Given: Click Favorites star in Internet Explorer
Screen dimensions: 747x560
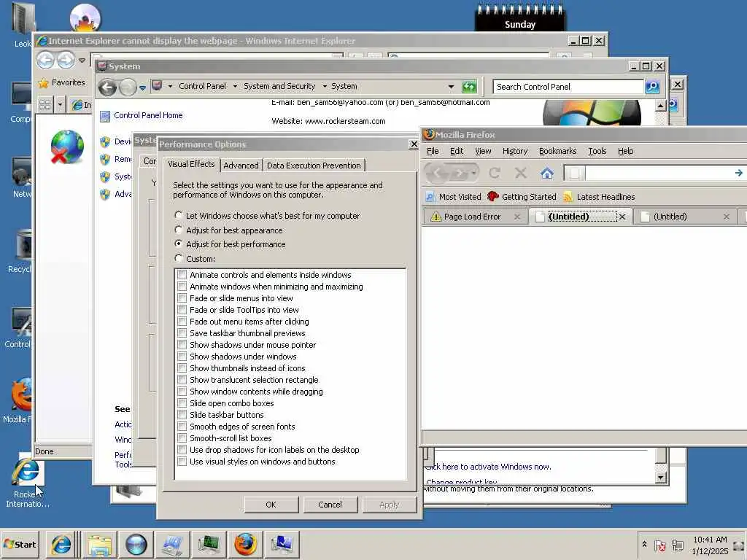Looking at the screenshot, I should (x=43, y=83).
